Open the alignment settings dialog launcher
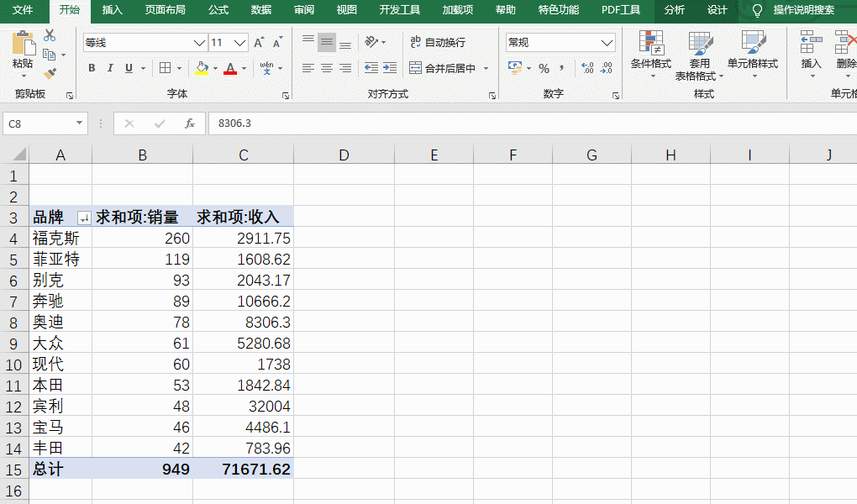 pos(492,96)
